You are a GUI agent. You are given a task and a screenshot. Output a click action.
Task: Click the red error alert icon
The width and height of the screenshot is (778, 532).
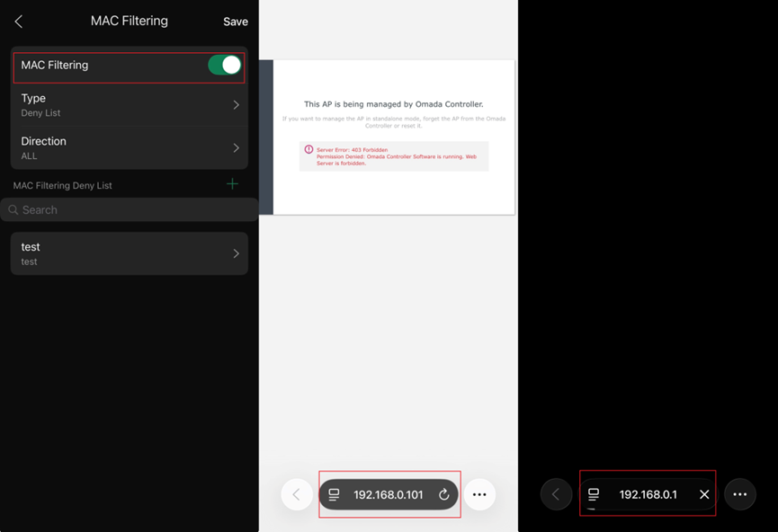(x=309, y=149)
